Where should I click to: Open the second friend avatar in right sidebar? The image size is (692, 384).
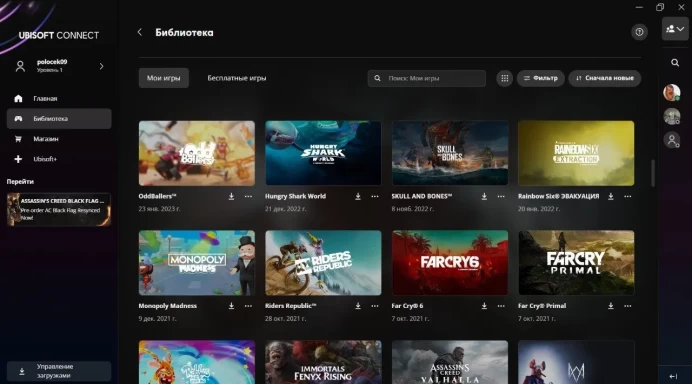click(x=672, y=117)
